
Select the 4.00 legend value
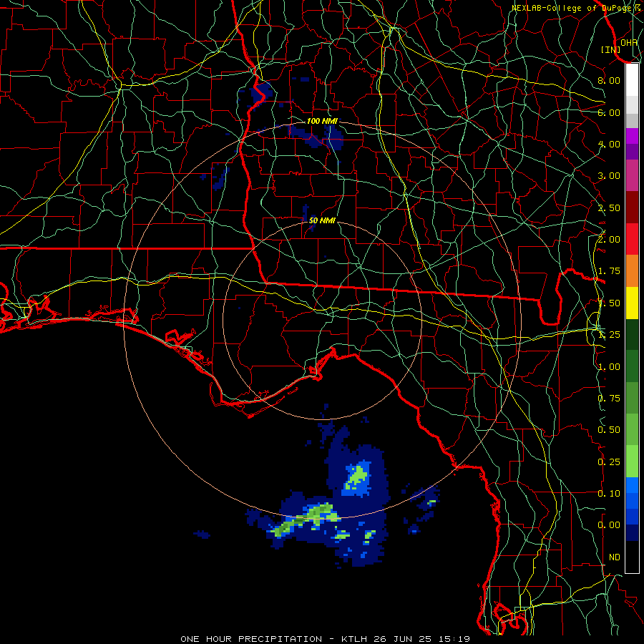tap(609, 144)
